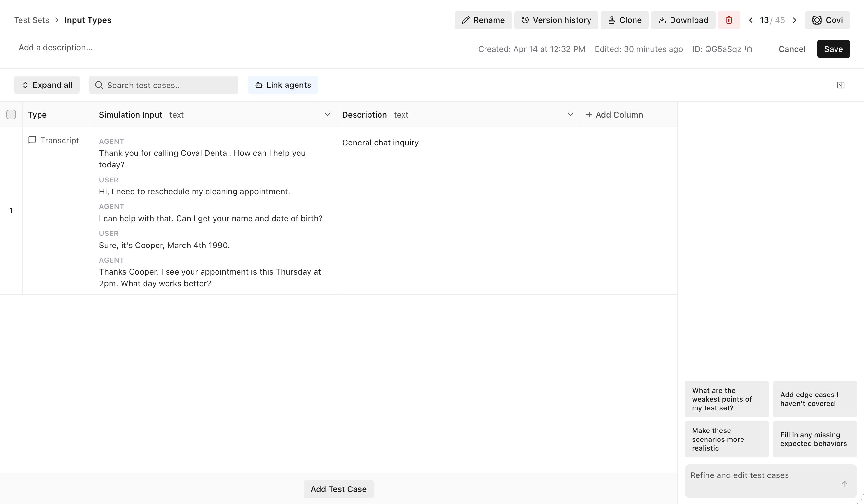Image resolution: width=864 pixels, height=504 pixels.
Task: Focus the Refine and edit test cases box
Action: tap(770, 481)
